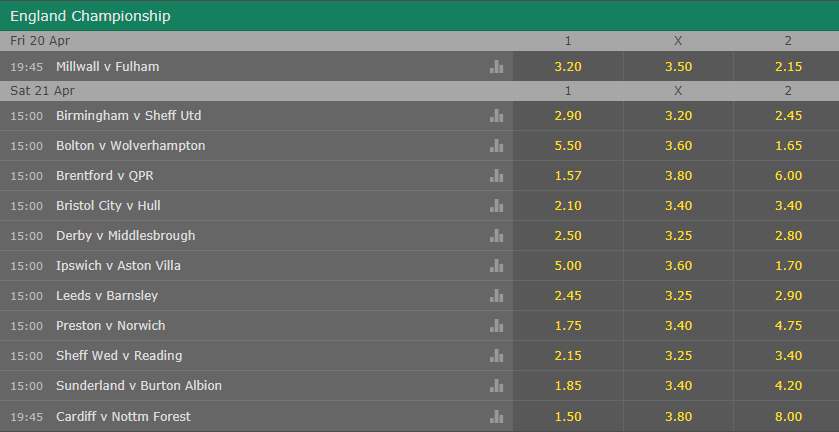Select Sunderland home win odds 1.85

[x=568, y=385]
